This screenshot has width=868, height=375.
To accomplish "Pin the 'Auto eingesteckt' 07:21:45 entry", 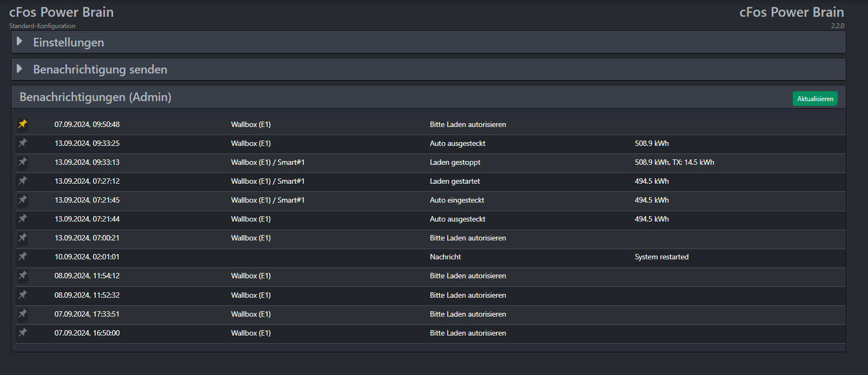I will pyautogui.click(x=23, y=200).
